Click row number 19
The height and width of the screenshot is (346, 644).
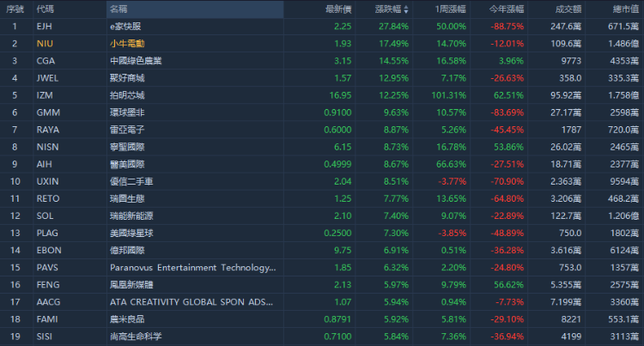tap(15, 337)
